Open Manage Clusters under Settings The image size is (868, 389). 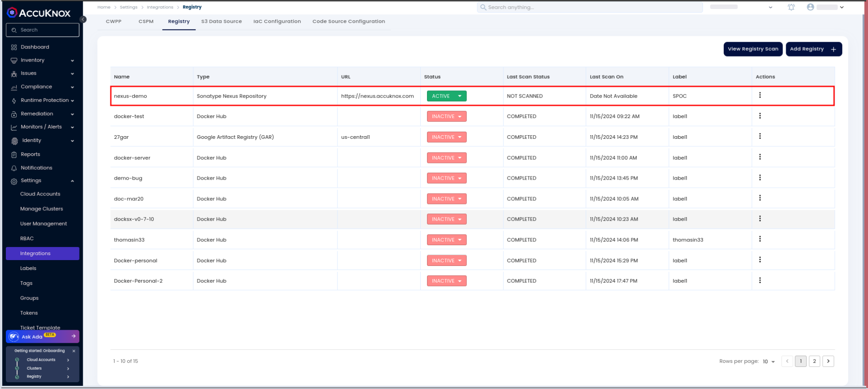42,209
